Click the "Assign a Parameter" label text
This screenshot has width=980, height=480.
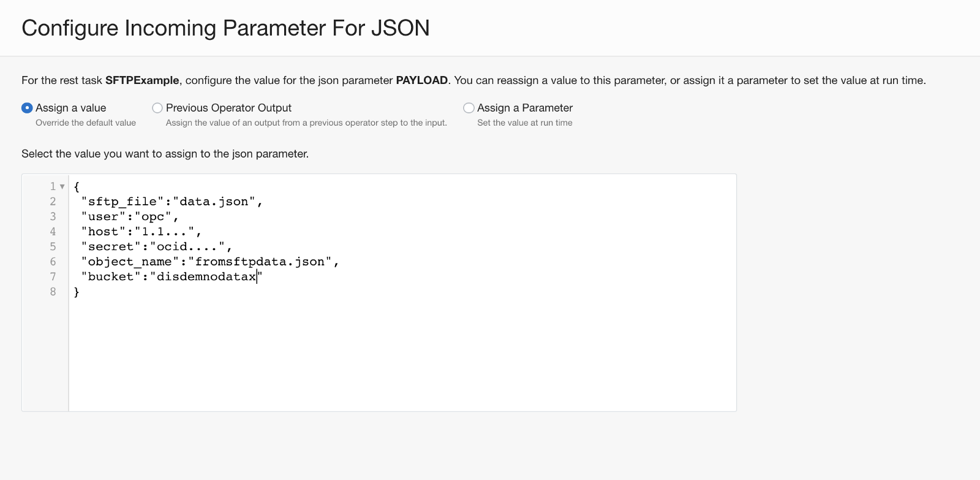(x=525, y=108)
